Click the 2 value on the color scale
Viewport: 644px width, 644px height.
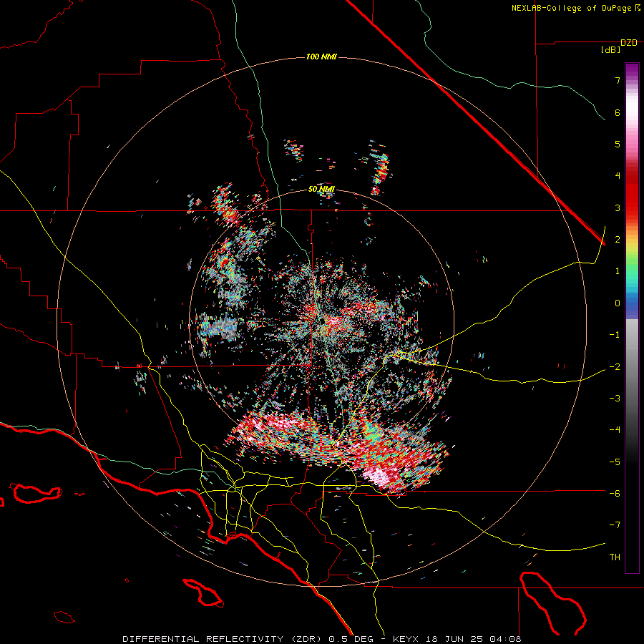pos(618,240)
